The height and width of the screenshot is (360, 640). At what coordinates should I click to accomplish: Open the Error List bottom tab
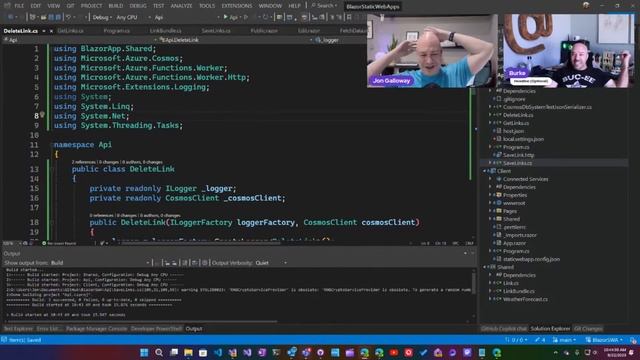(x=49, y=329)
